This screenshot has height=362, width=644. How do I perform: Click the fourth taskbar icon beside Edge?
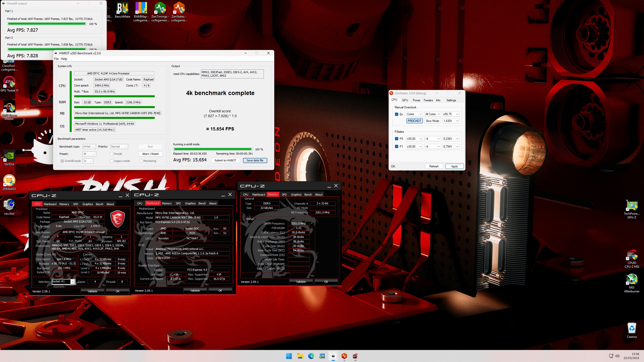click(322, 356)
